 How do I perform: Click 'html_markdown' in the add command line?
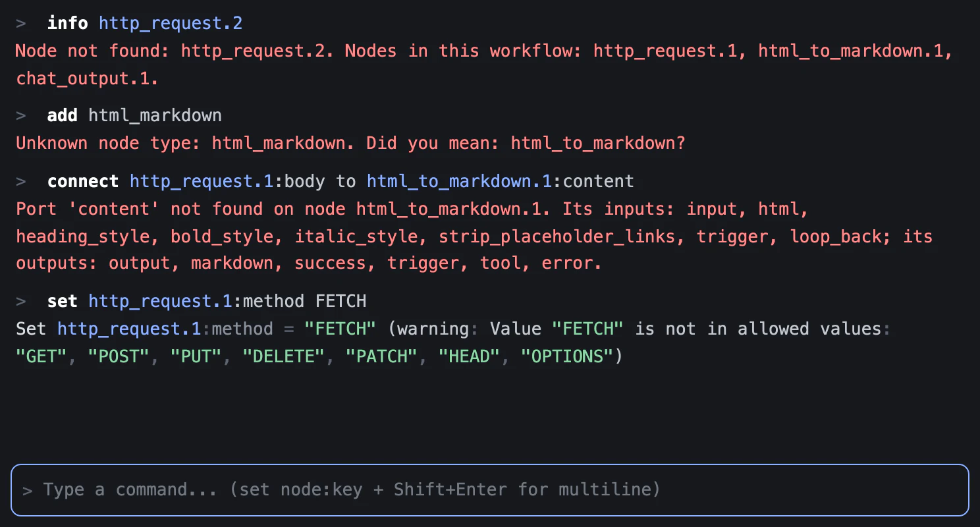click(x=155, y=116)
